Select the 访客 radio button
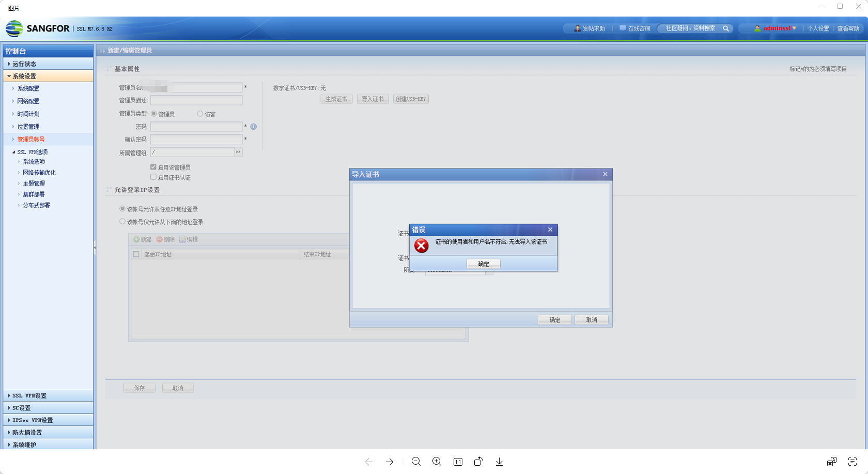This screenshot has height=474, width=868. pyautogui.click(x=200, y=114)
